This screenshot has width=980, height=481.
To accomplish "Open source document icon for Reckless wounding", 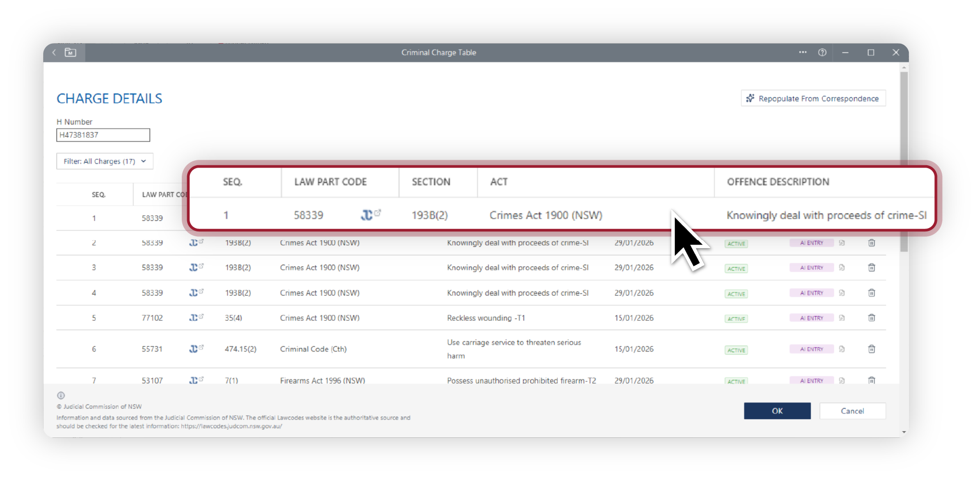I will pos(842,318).
